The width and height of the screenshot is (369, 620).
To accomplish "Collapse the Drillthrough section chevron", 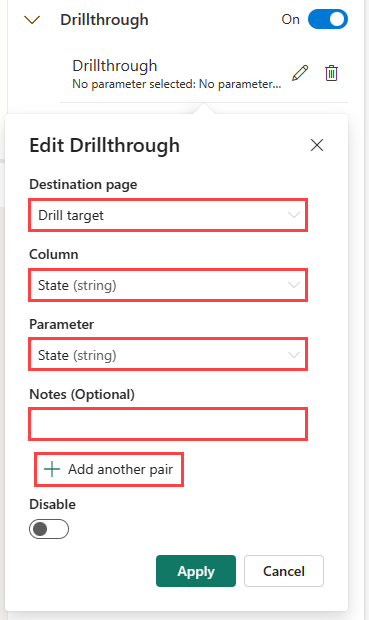I will click(32, 20).
